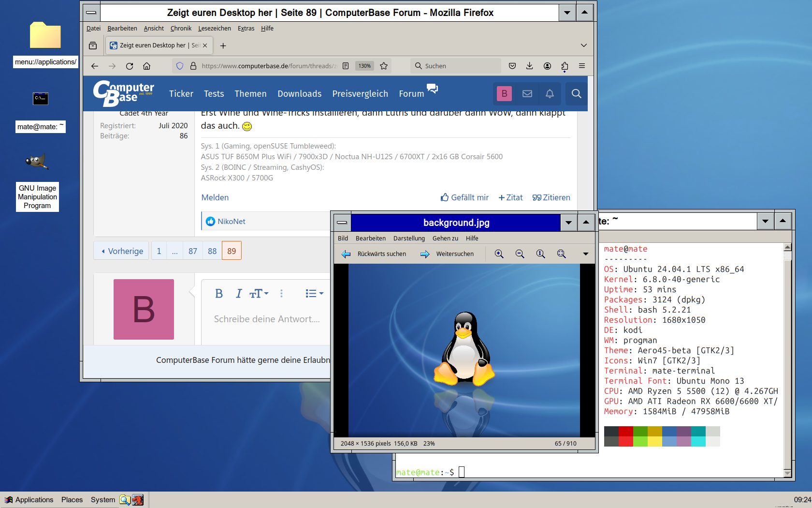The image size is (812, 508).
Task: Zoom out in the image viewer
Action: click(x=520, y=254)
